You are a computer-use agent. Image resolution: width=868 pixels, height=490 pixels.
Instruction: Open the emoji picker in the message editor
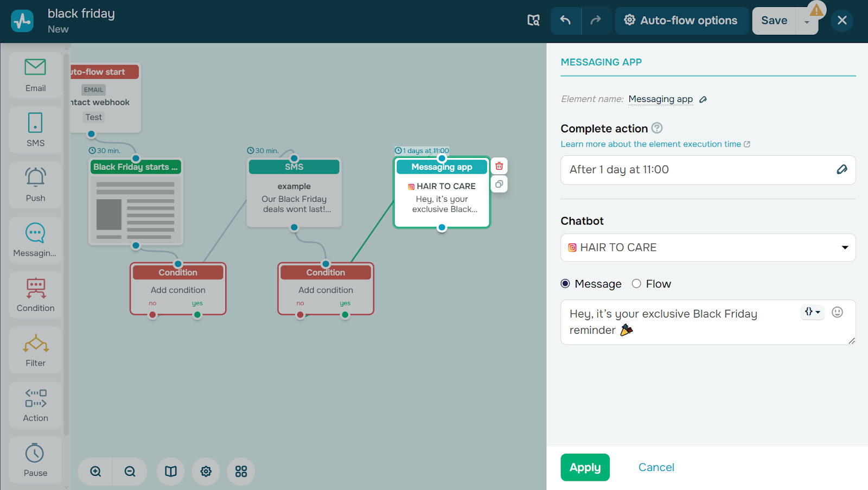point(837,312)
